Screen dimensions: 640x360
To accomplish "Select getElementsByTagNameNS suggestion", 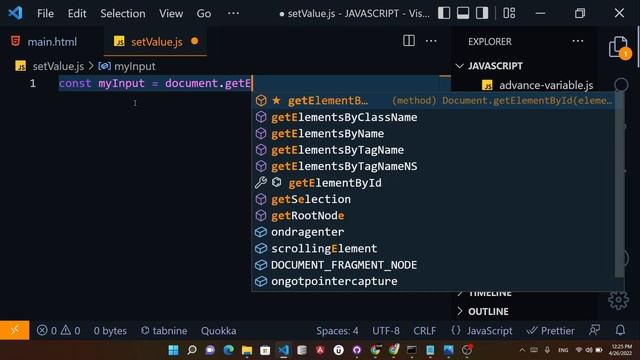I will pyautogui.click(x=434, y=167).
